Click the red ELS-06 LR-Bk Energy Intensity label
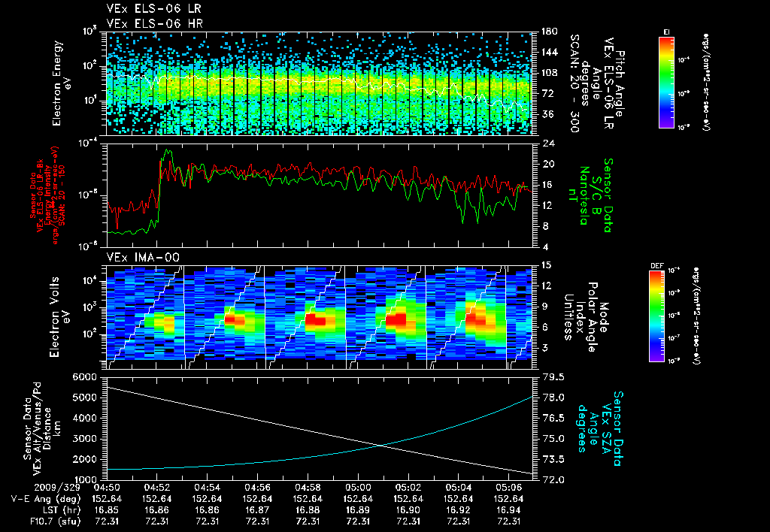 point(46,195)
